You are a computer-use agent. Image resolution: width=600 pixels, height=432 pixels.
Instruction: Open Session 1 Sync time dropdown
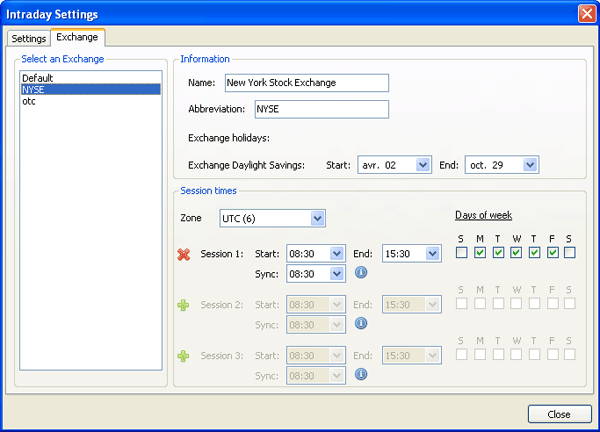pyautogui.click(x=336, y=274)
